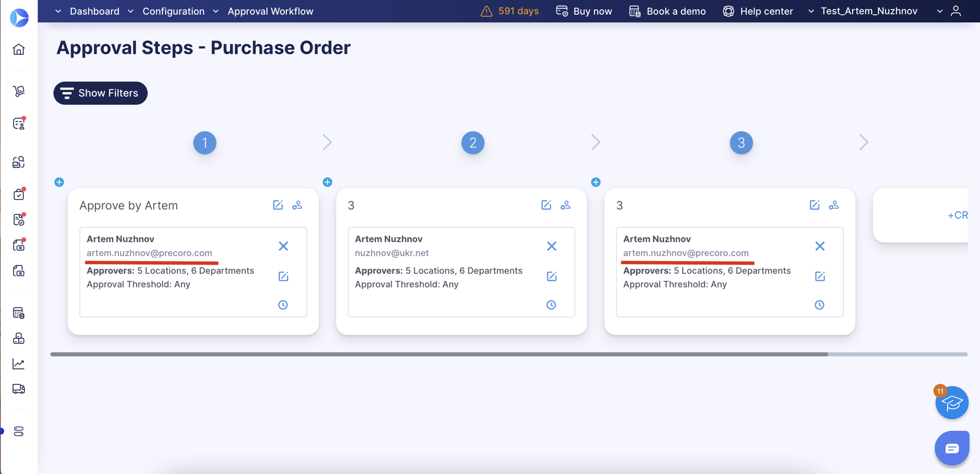The width and height of the screenshot is (980, 474).
Task: Open the Approval Workflow menu item
Action: pos(270,11)
